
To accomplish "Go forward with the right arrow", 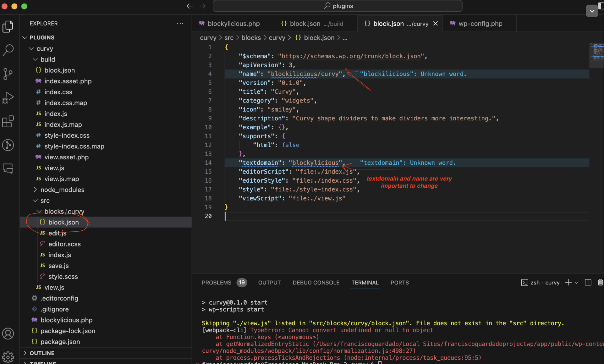I will point(202,6).
